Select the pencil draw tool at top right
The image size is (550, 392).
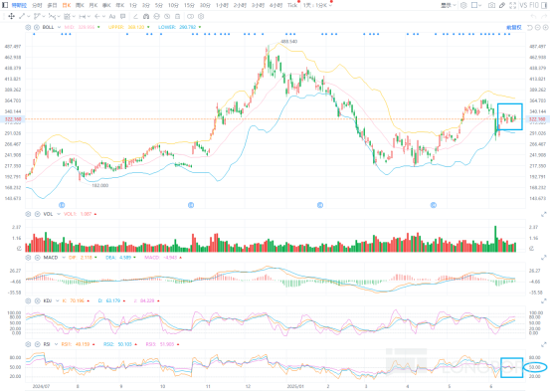click(x=502, y=5)
